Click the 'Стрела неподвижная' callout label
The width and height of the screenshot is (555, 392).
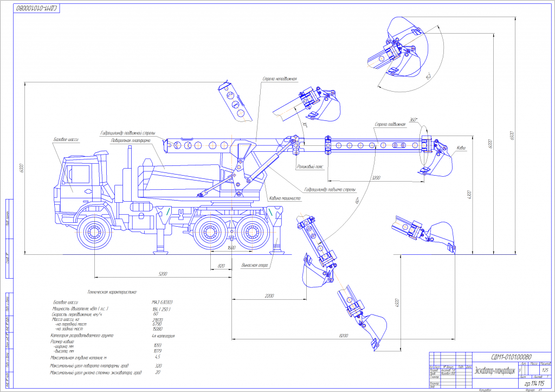click(280, 79)
